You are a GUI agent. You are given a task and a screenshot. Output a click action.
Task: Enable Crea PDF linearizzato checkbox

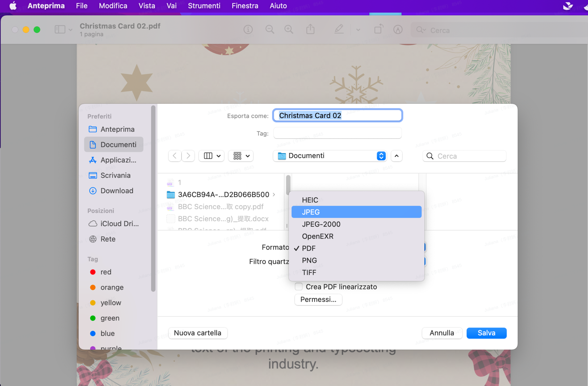[x=299, y=287]
